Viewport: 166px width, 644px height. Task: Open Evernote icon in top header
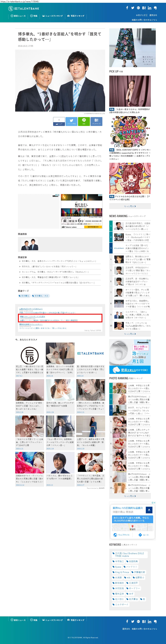tap(155, 8)
